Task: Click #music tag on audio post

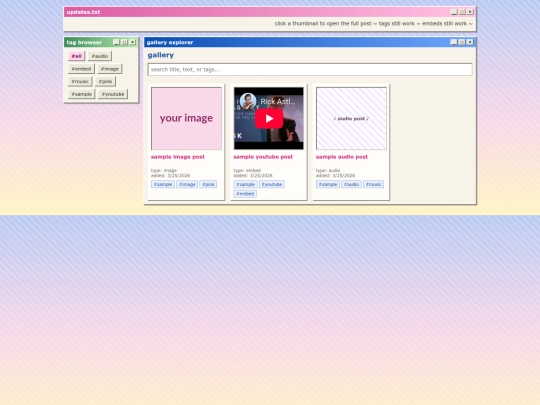Action: click(x=374, y=184)
